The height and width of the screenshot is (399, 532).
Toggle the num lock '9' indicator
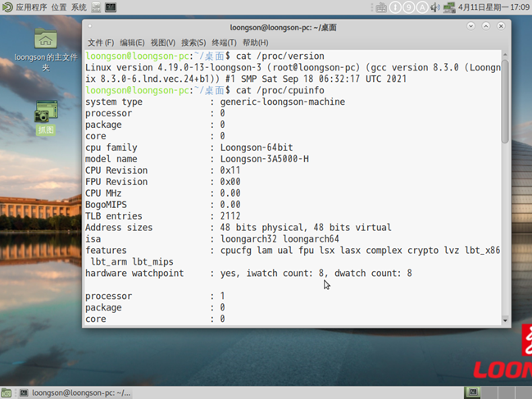click(408, 7)
